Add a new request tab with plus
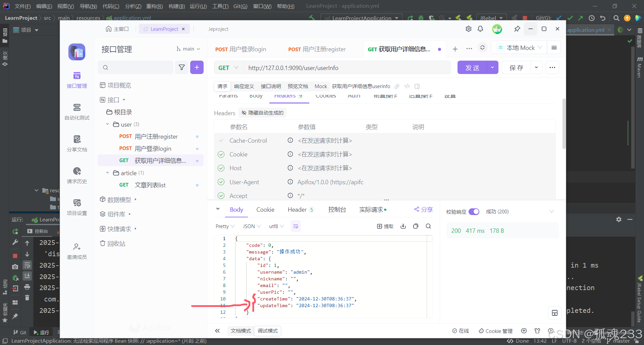644x345 pixels. tap(455, 49)
